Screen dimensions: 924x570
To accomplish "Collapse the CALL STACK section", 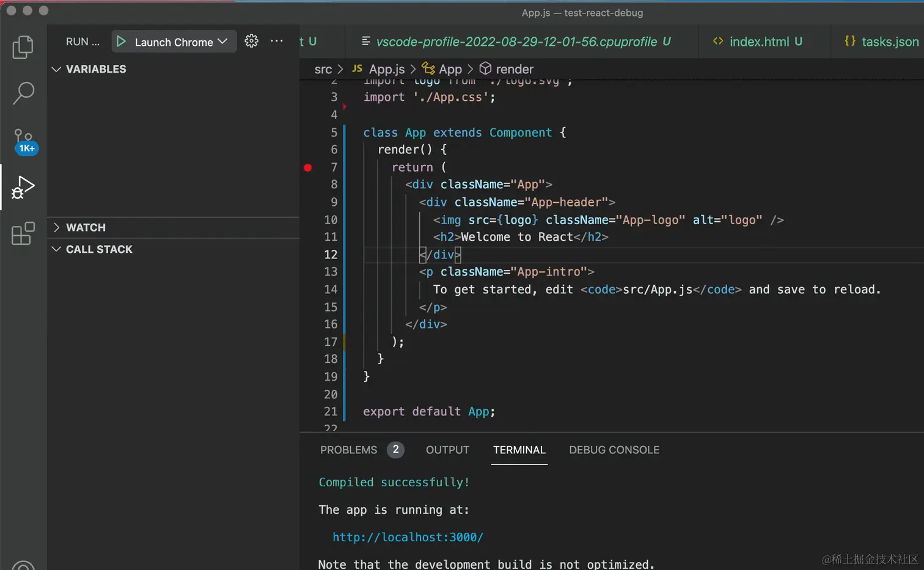I will [x=98, y=249].
